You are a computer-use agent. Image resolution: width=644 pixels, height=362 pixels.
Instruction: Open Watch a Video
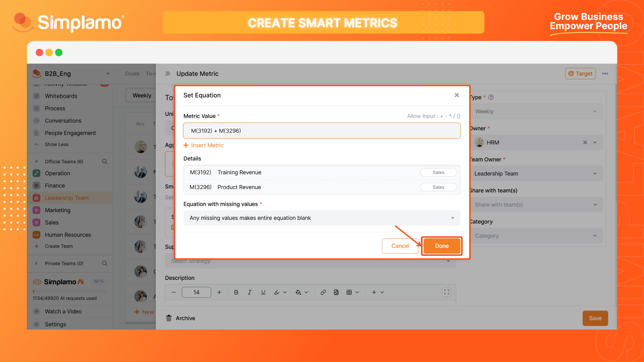[63, 311]
